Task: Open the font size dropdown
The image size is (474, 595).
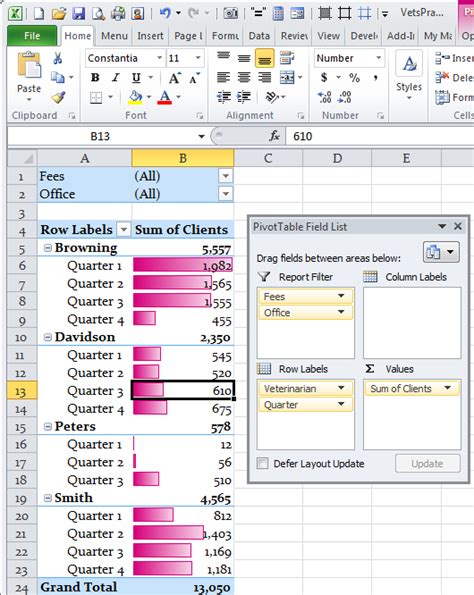Action: tap(198, 58)
